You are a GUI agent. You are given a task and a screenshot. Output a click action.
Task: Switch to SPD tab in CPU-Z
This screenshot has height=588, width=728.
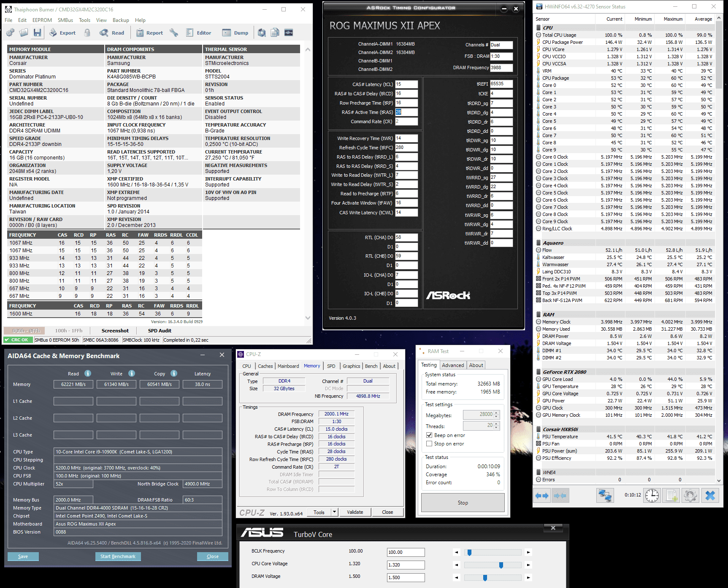pos(331,366)
